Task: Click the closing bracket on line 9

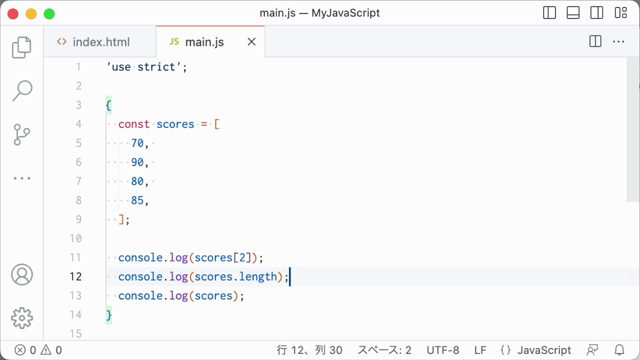Action: [121, 220]
